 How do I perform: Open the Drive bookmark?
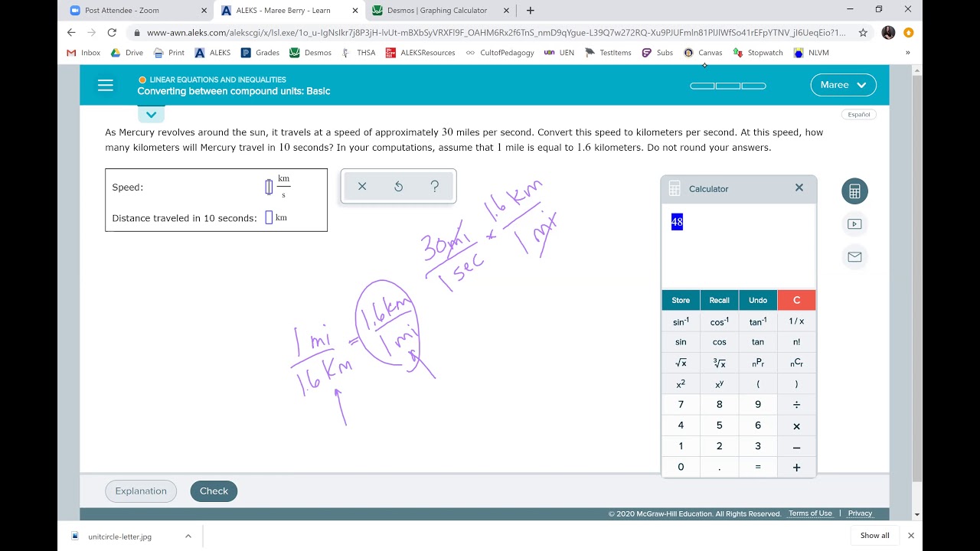tap(127, 53)
